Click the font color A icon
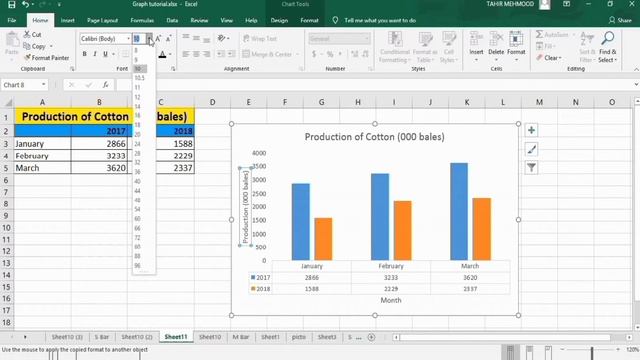 162,54
